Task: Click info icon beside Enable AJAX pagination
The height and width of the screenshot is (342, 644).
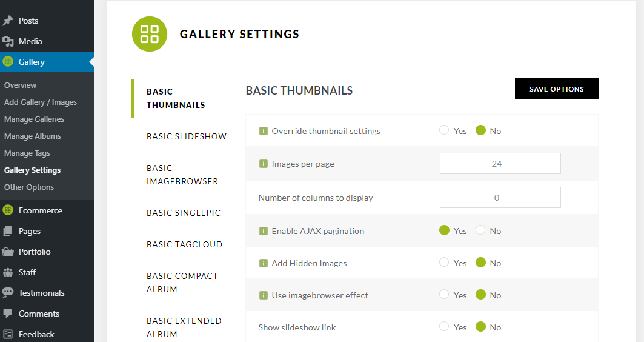Action: (x=264, y=231)
